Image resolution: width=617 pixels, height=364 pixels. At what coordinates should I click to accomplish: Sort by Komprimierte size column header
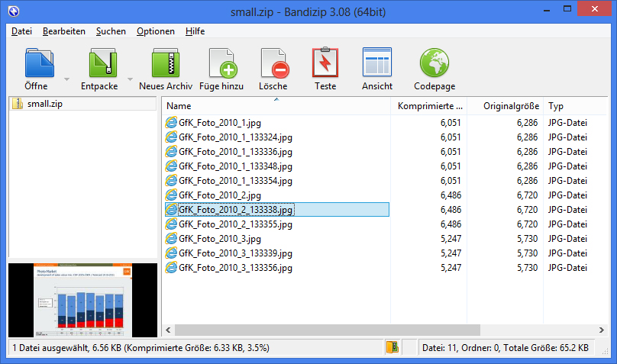coord(429,106)
